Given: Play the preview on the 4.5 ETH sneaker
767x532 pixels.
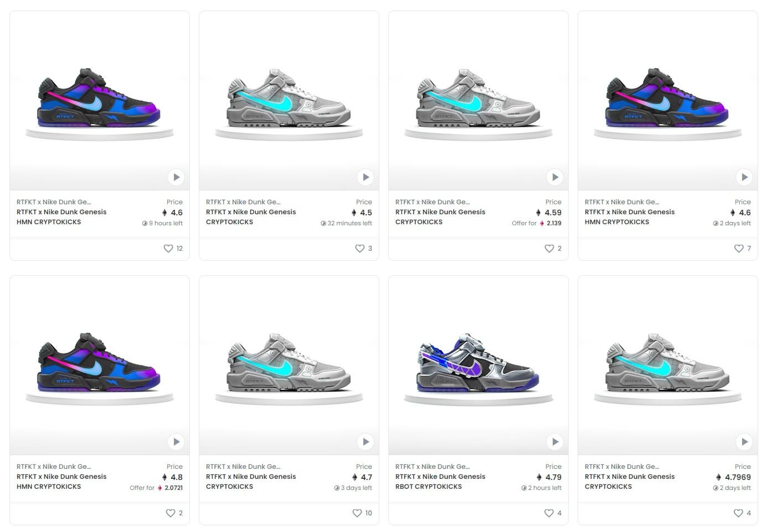Looking at the screenshot, I should click(x=366, y=177).
